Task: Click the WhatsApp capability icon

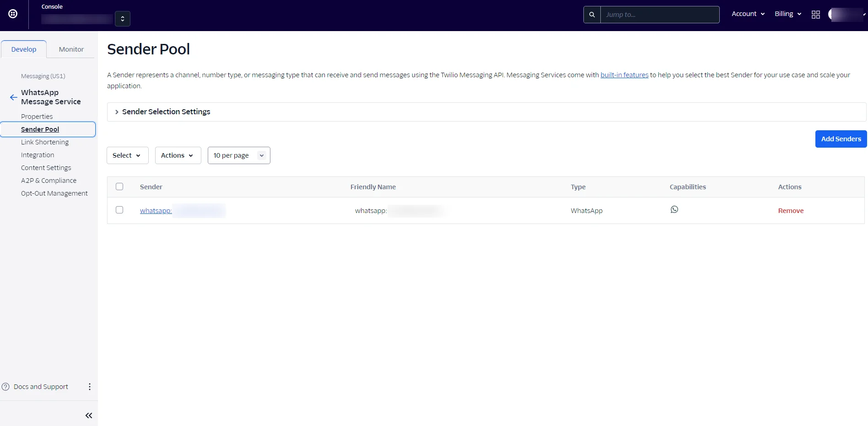Action: click(674, 209)
